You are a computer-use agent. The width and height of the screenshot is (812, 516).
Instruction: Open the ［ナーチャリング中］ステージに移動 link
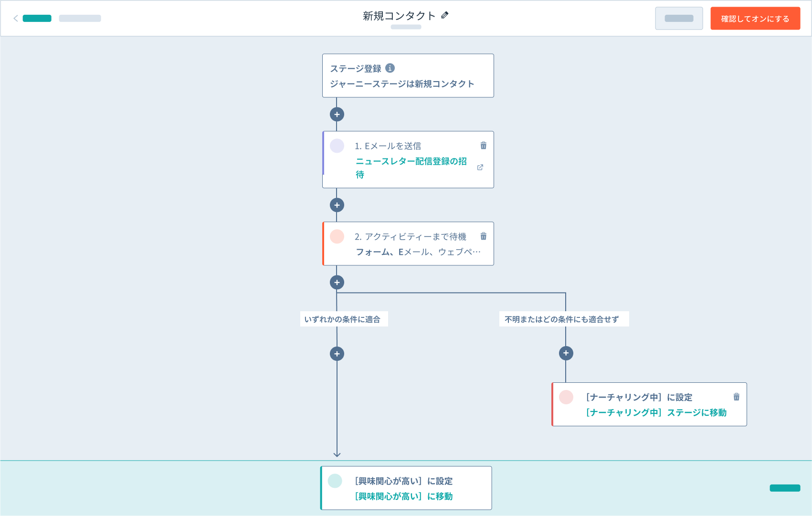tap(656, 412)
